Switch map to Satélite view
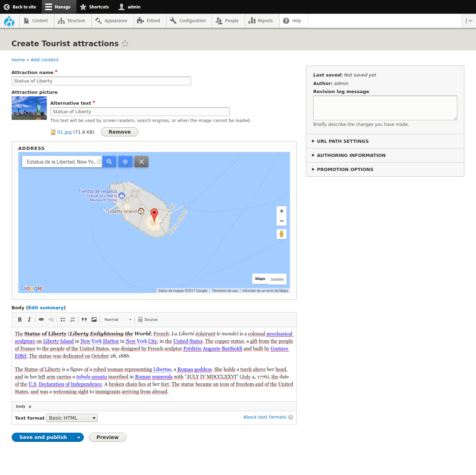This screenshot has height=475, width=476. click(x=277, y=279)
